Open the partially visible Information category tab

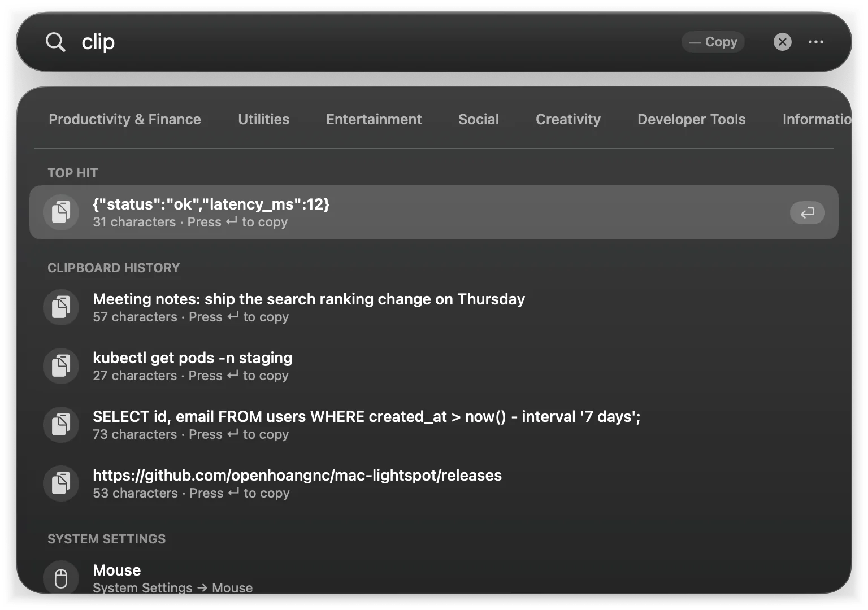click(x=817, y=119)
